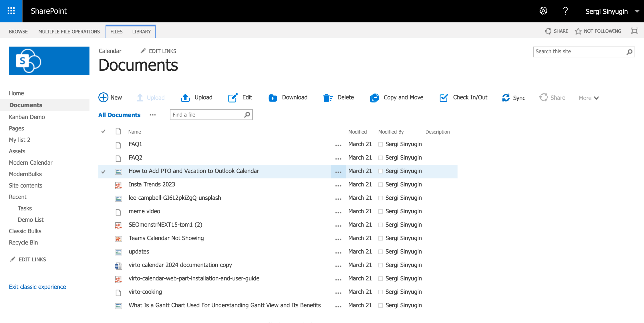Image resolution: width=644 pixels, height=323 pixels.
Task: Click the Sync icon
Action: 506,98
